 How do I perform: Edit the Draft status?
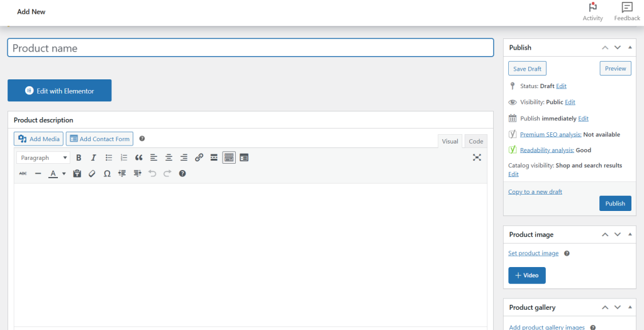point(561,86)
